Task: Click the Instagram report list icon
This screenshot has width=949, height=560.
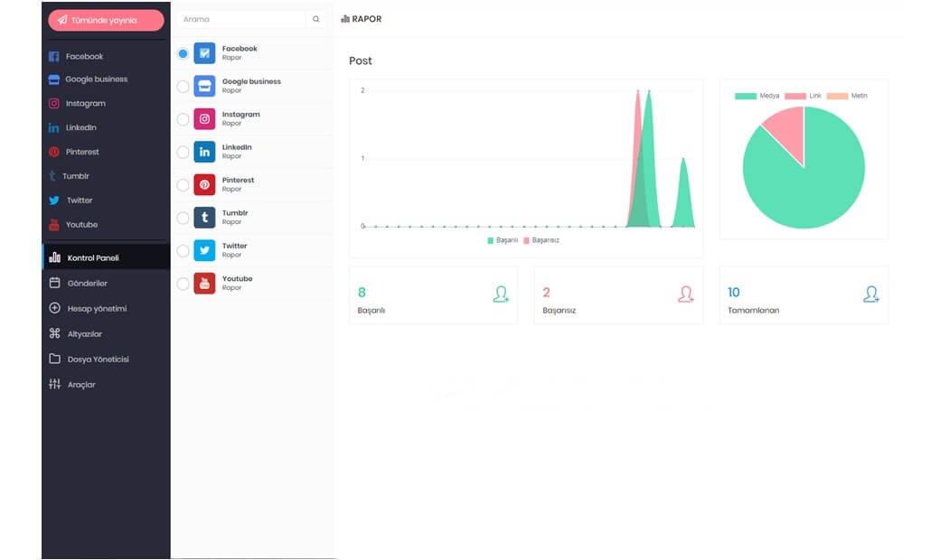Action: [204, 119]
